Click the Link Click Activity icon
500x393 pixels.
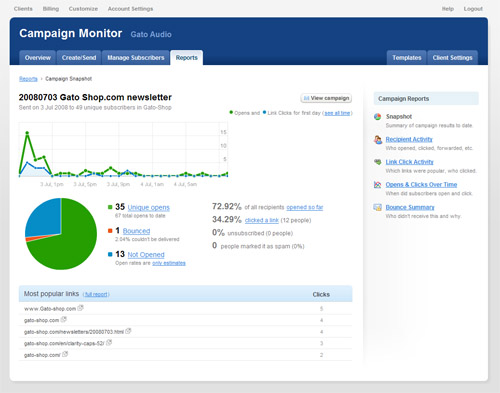[378, 162]
